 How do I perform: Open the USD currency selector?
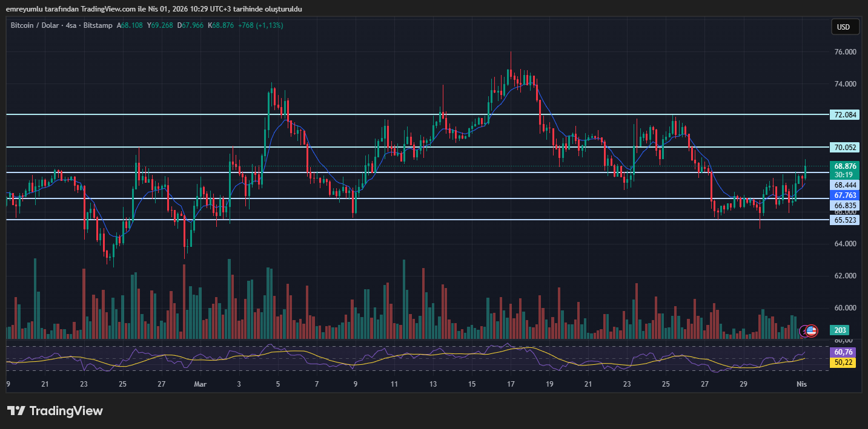point(844,27)
